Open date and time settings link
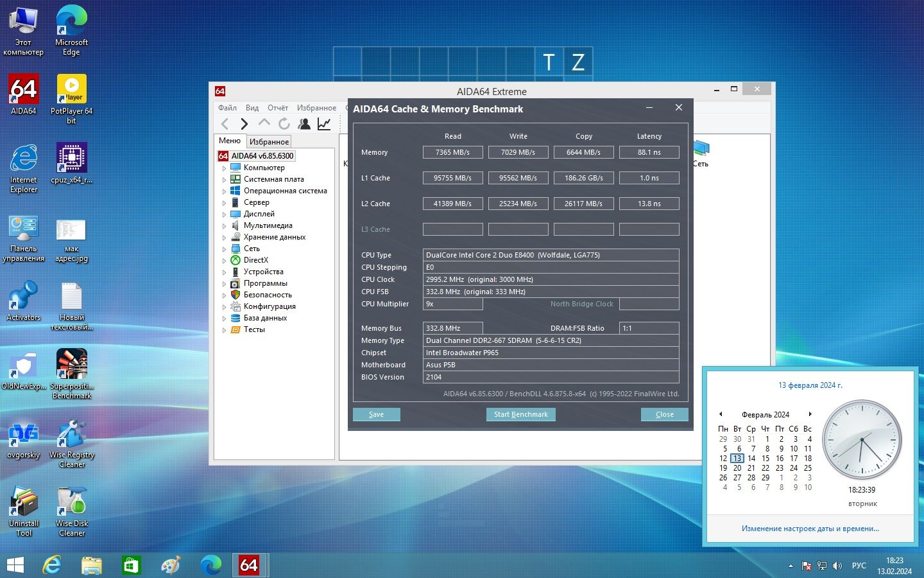Screen dimensions: 924x578 point(810,529)
